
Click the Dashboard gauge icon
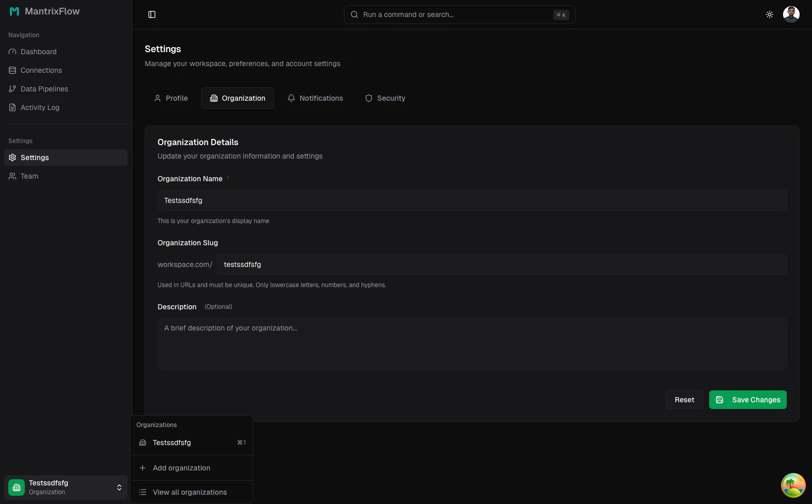[12, 52]
